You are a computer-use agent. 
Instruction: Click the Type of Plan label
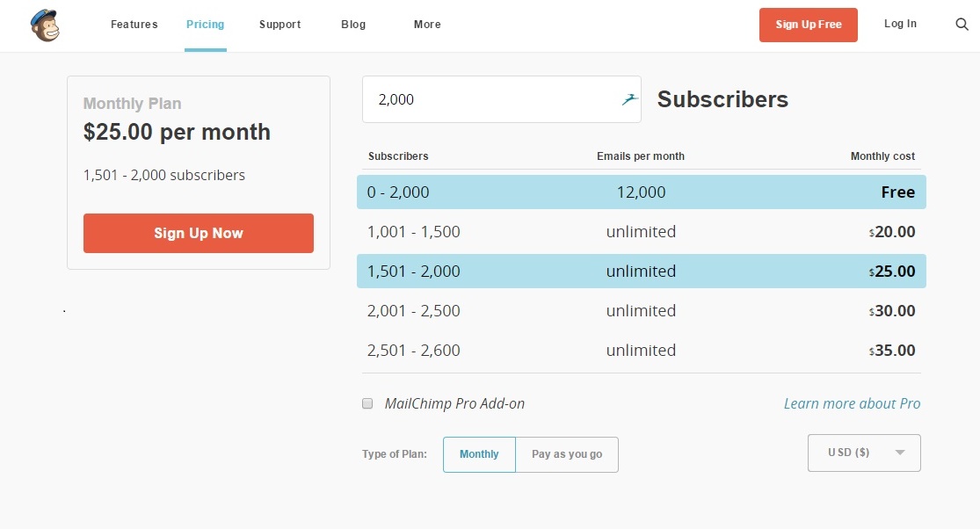(395, 454)
